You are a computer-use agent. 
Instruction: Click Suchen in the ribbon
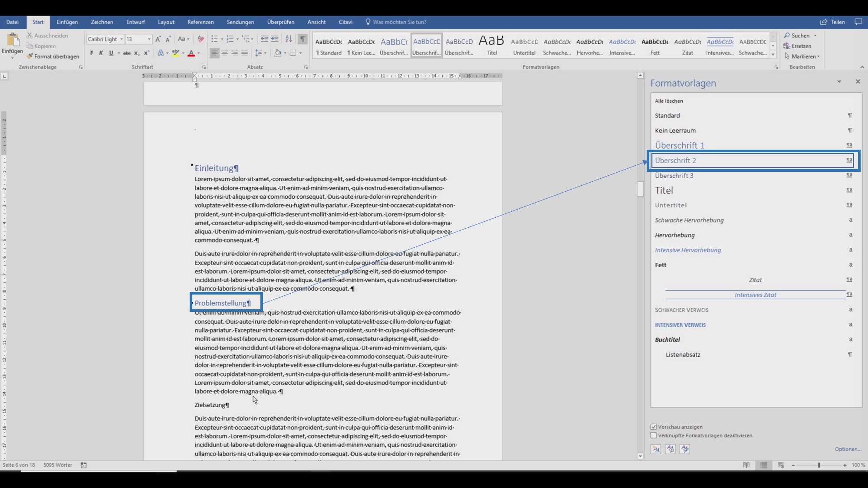tap(800, 36)
